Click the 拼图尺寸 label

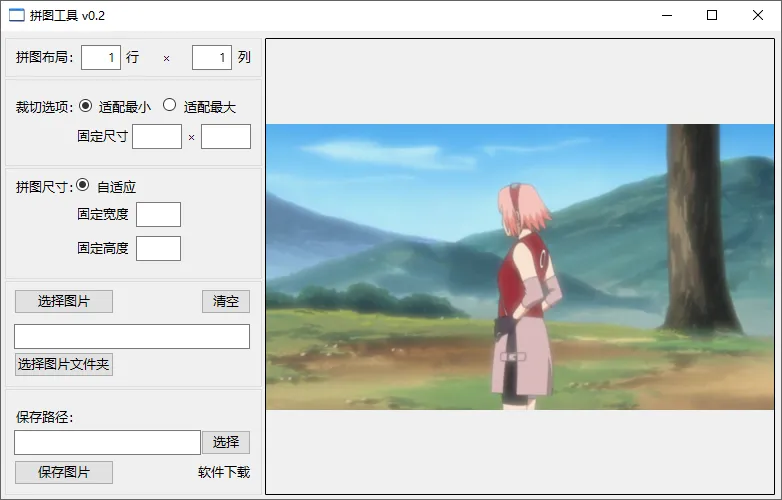44,187
